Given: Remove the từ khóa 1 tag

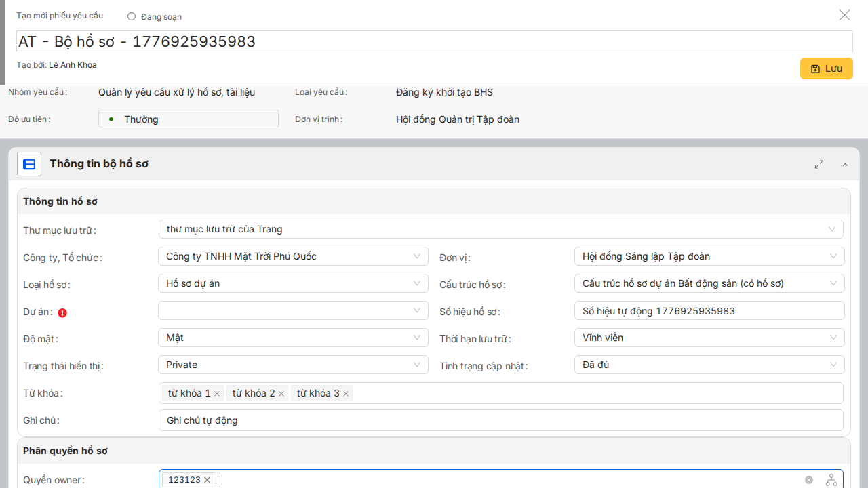Looking at the screenshot, I should [x=217, y=394].
